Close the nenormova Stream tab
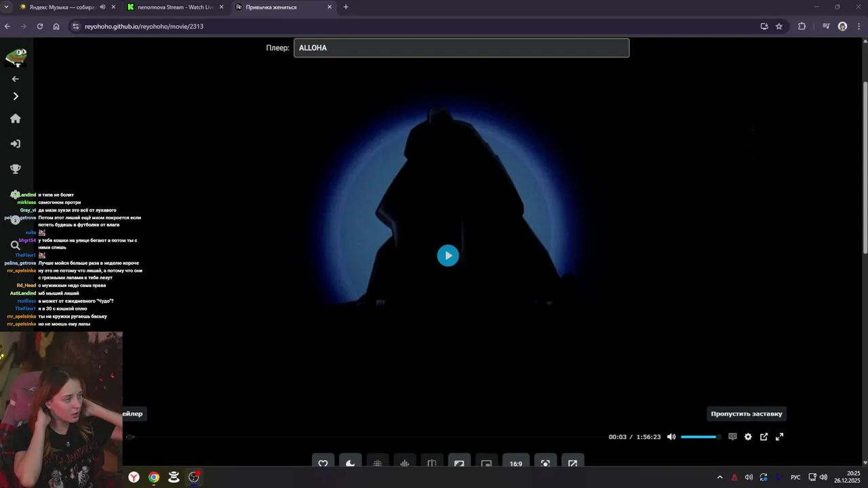The width and height of the screenshot is (868, 488). 221,7
